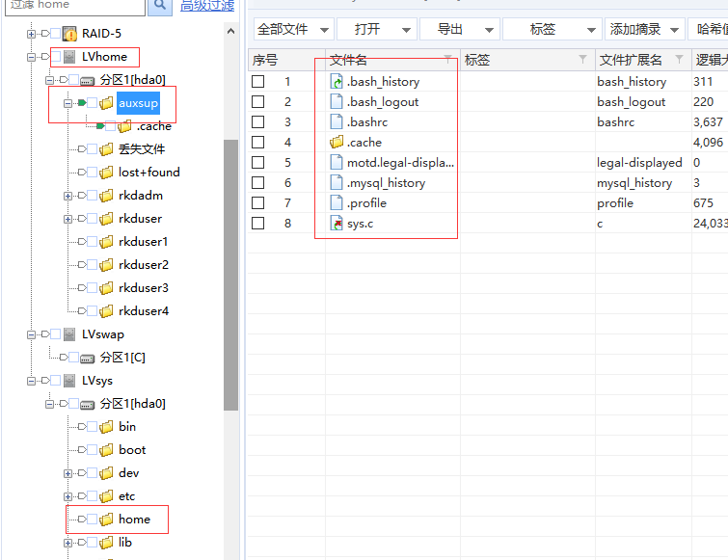
Task: Collapse the LVhome tree node
Action: tap(31, 57)
